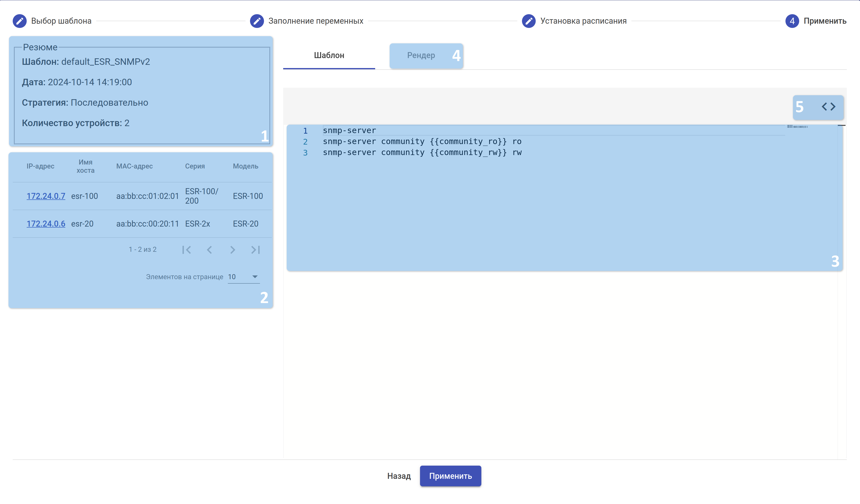Switch to the Рендер tab
Screen dimensions: 860x504
[421, 55]
